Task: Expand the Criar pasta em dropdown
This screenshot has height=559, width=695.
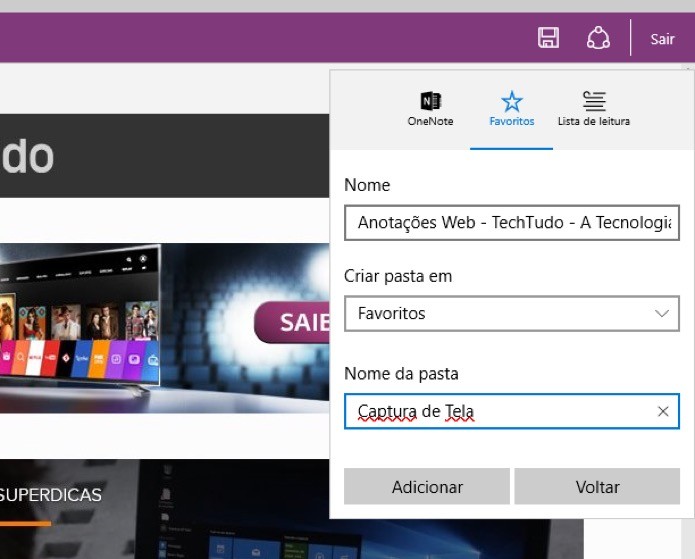Action: 511,313
